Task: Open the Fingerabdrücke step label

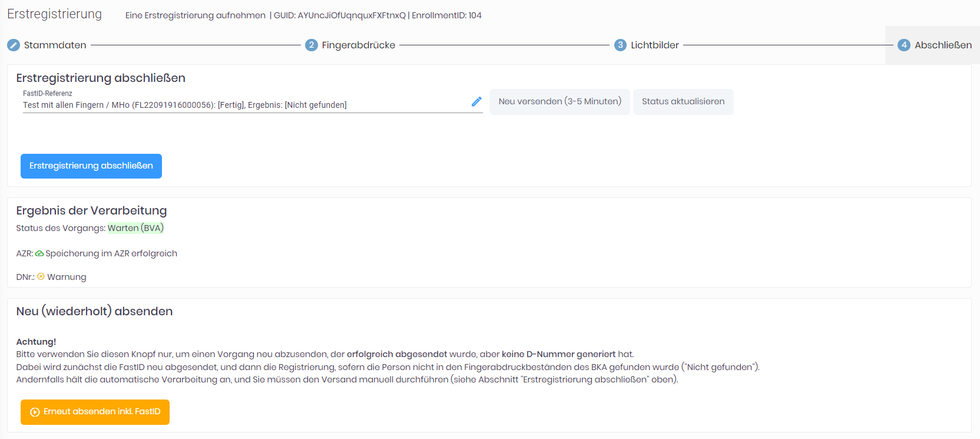Action: click(x=358, y=45)
